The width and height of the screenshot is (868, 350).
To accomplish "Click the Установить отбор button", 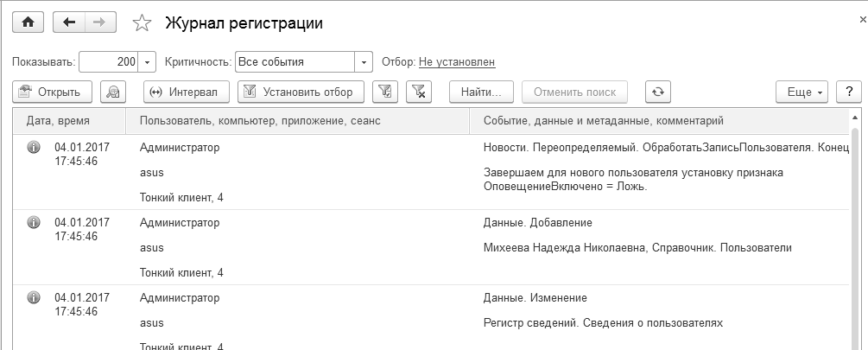I will 301,92.
